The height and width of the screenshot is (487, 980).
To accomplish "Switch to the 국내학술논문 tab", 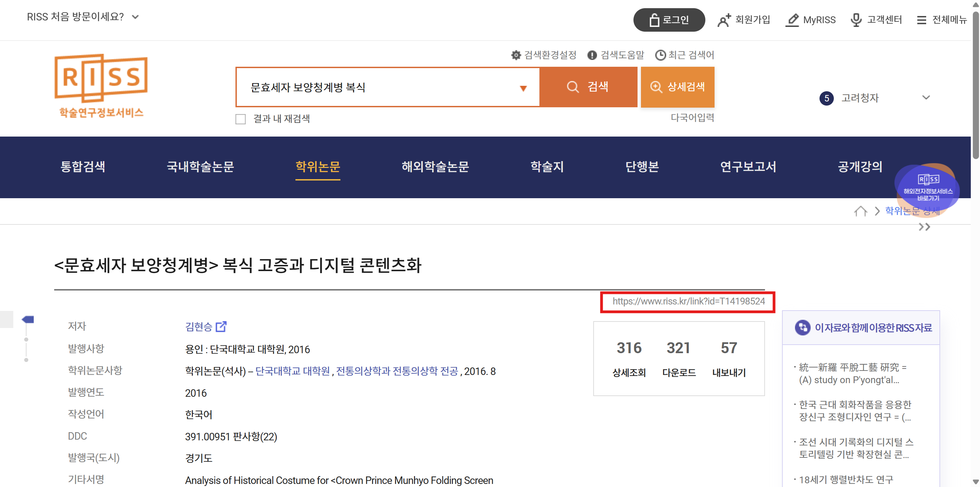I will tap(200, 167).
